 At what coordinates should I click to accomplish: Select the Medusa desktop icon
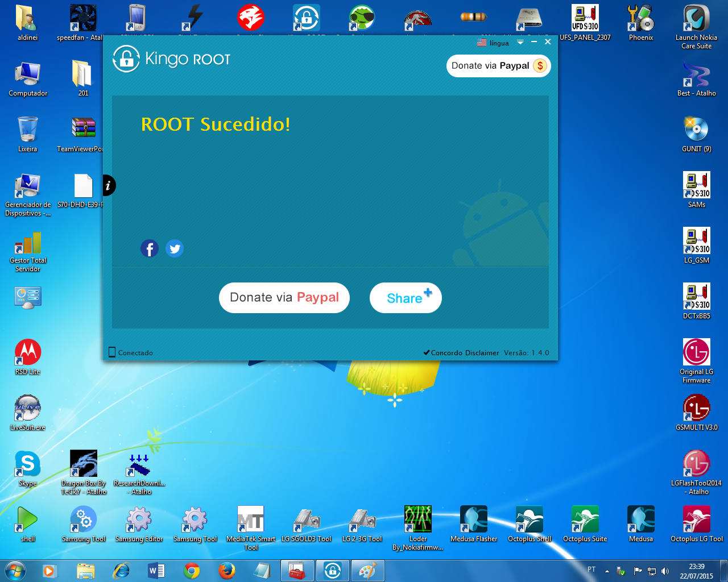(x=641, y=524)
